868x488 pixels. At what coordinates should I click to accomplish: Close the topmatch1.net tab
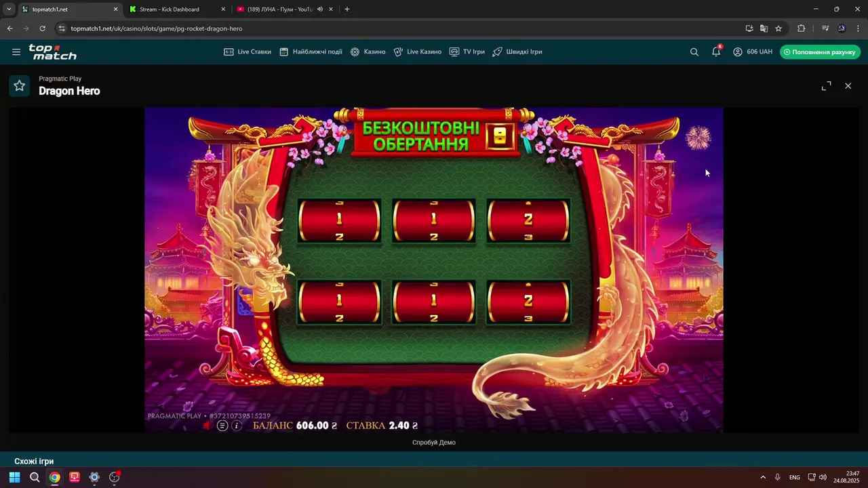coord(115,9)
